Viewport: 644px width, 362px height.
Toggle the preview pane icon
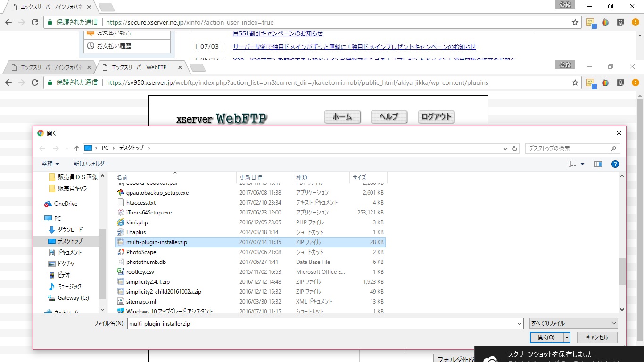coord(598,164)
